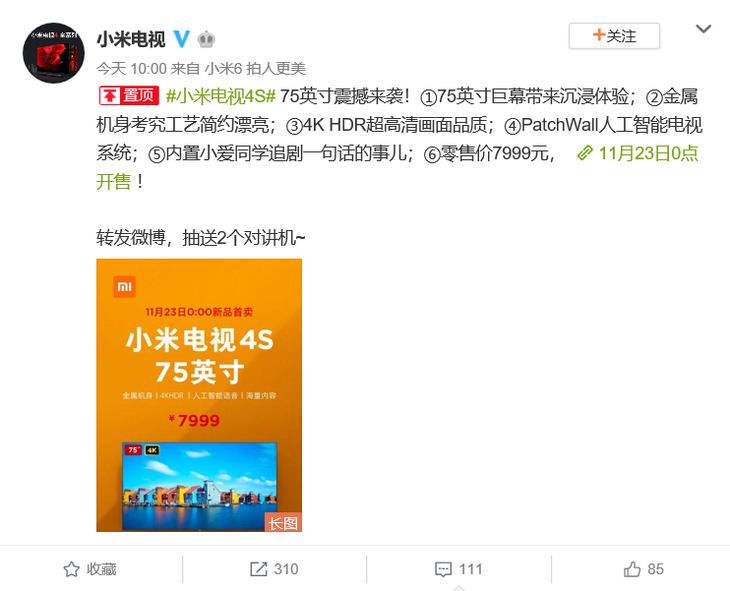Open the #小米电视4S# hashtag topic
Viewport: 730px width, 591px height.
[221, 96]
